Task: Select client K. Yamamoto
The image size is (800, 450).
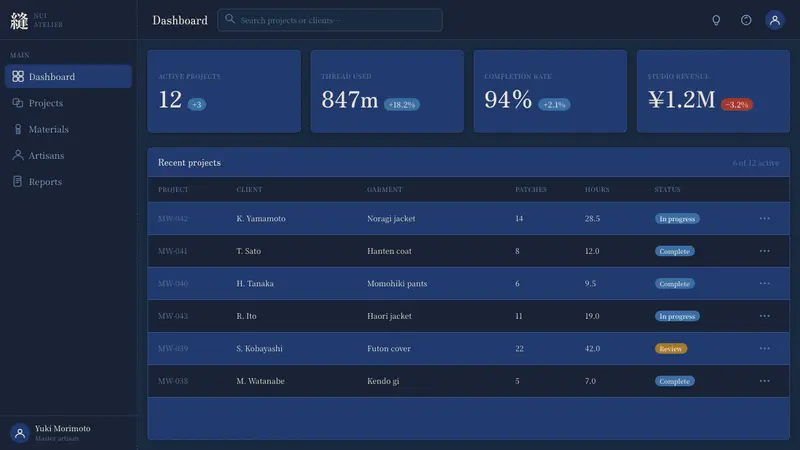Action: (x=261, y=218)
